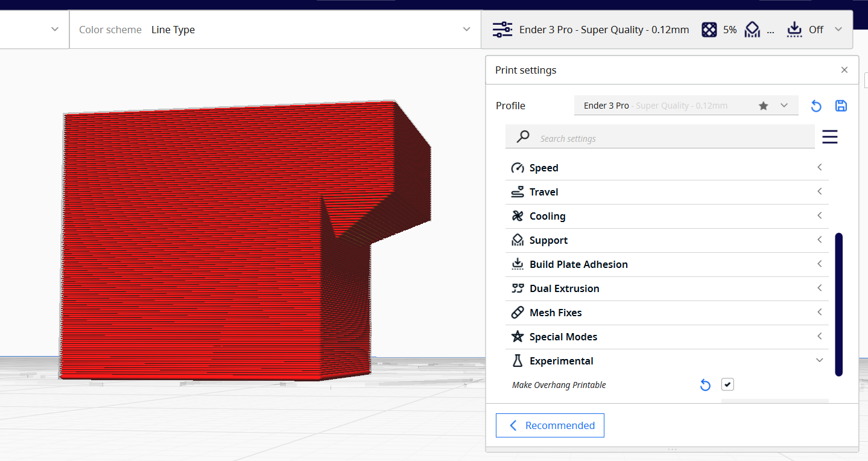Expand the Support section chevron
Image resolution: width=868 pixels, height=461 pixels.
(820, 240)
